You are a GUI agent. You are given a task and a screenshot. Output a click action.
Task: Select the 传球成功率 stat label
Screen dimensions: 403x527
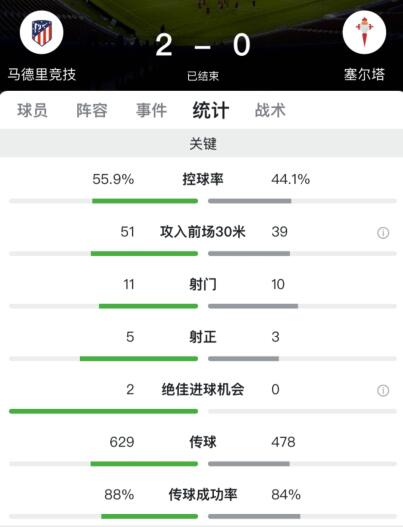[x=203, y=494]
